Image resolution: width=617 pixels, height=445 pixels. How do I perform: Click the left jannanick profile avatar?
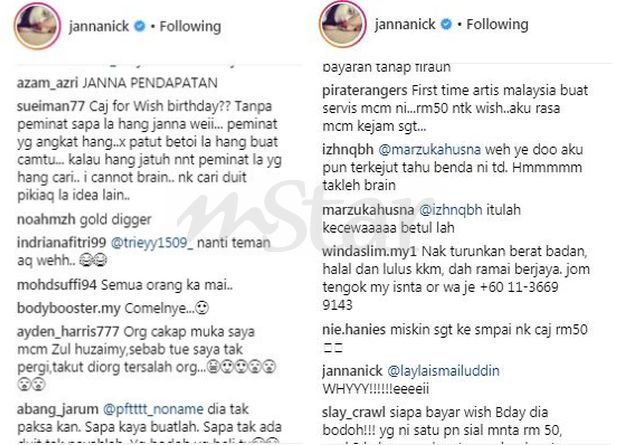click(x=38, y=26)
